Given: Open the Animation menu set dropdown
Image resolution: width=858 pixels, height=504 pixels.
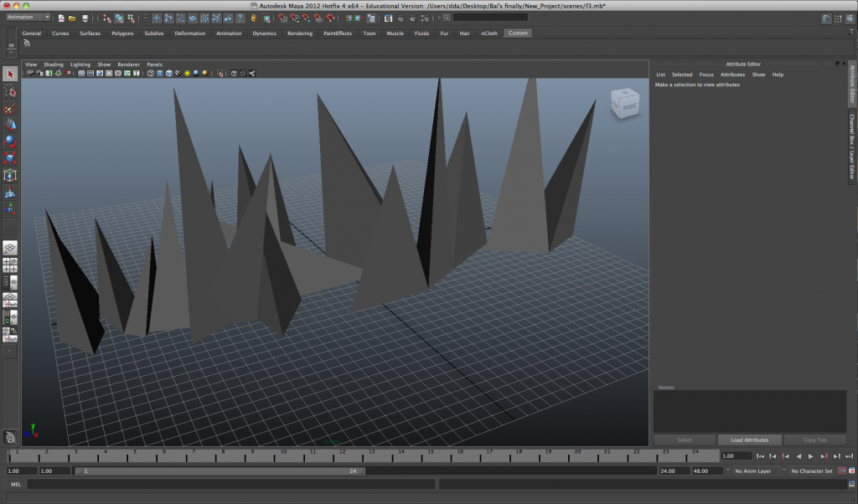Looking at the screenshot, I should (28, 18).
